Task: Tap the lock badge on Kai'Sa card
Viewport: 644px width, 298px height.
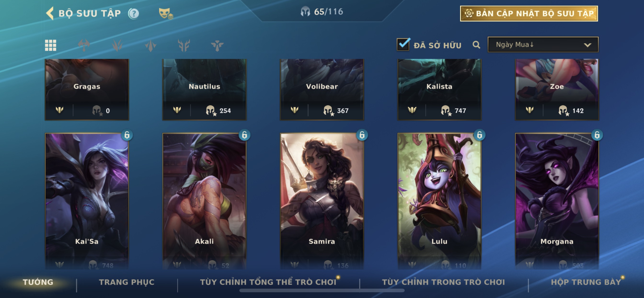Action: click(127, 135)
